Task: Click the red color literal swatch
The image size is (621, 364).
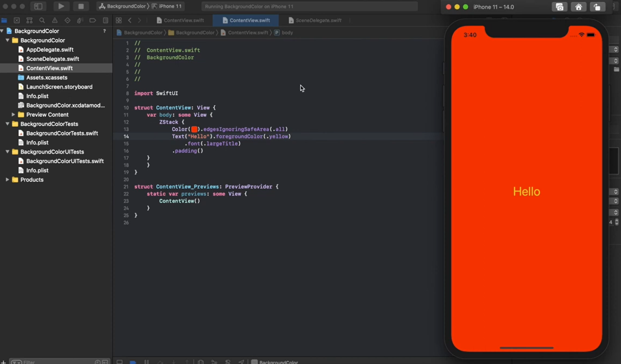Action: point(194,129)
